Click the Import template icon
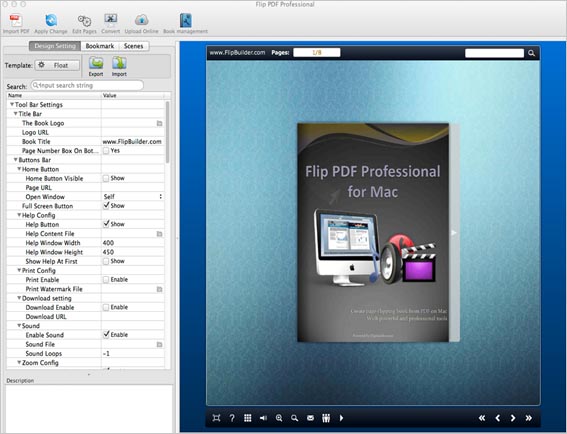567x434 pixels. tap(119, 64)
